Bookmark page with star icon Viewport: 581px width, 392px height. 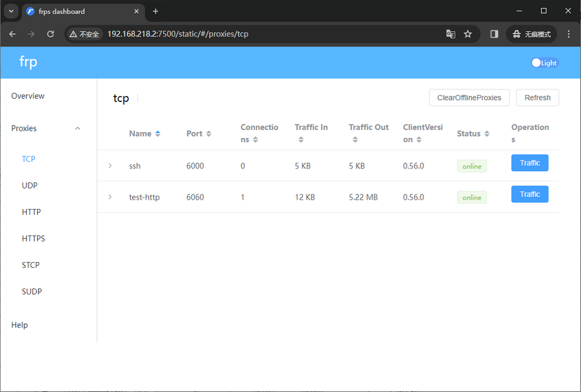(468, 34)
